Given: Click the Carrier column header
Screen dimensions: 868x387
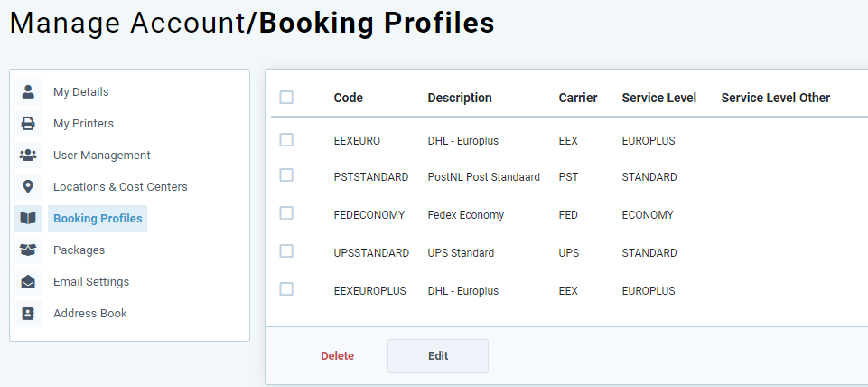Looking at the screenshot, I should click(x=578, y=99).
